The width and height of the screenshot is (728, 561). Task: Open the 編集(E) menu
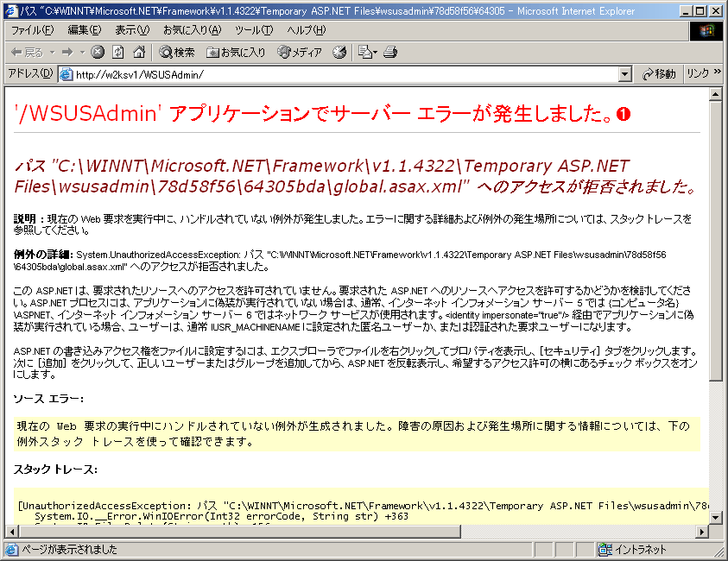84,30
